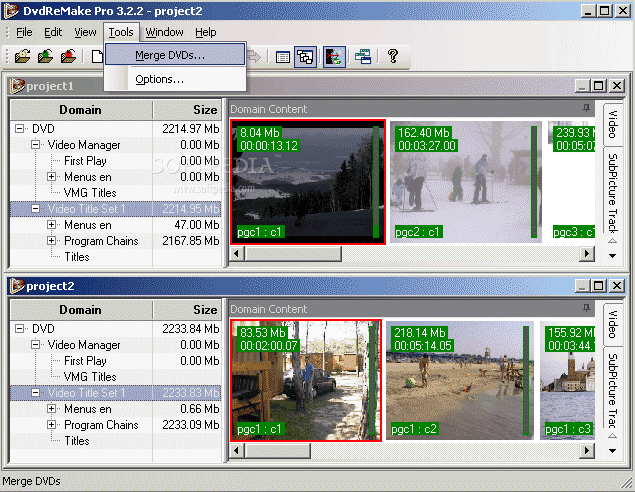This screenshot has height=492, width=635.
Task: Select the pgc3 : c1 thumbnail in project1
Action: point(571,182)
